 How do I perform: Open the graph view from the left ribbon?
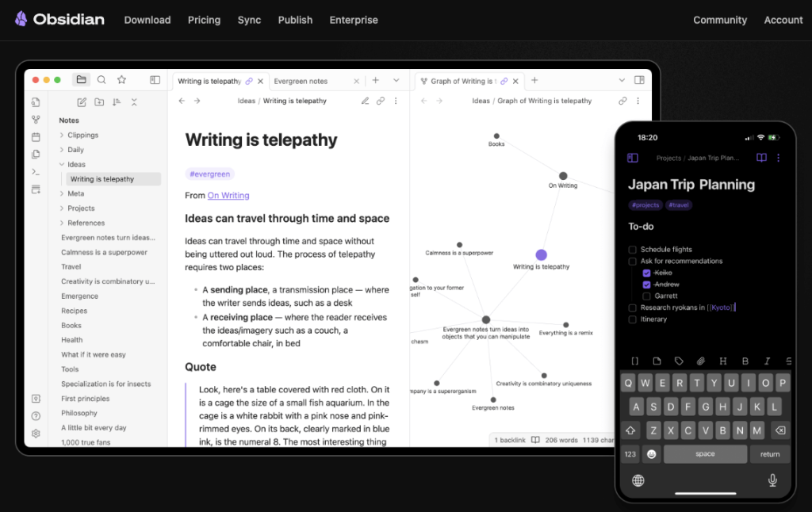(36, 120)
